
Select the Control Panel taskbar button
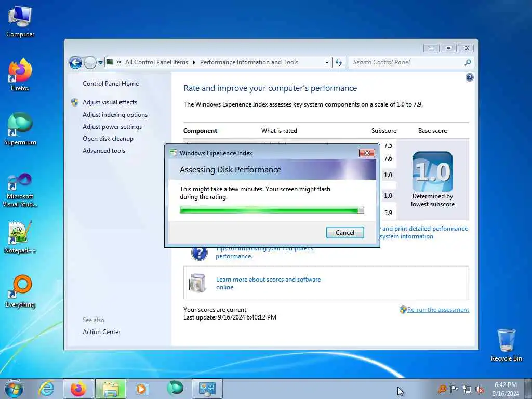tap(207, 389)
